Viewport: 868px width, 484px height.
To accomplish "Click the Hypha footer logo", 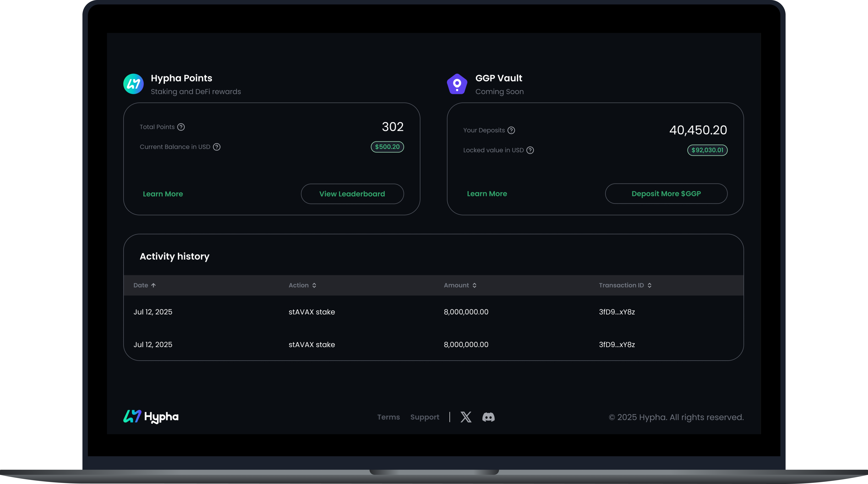I will pyautogui.click(x=151, y=417).
